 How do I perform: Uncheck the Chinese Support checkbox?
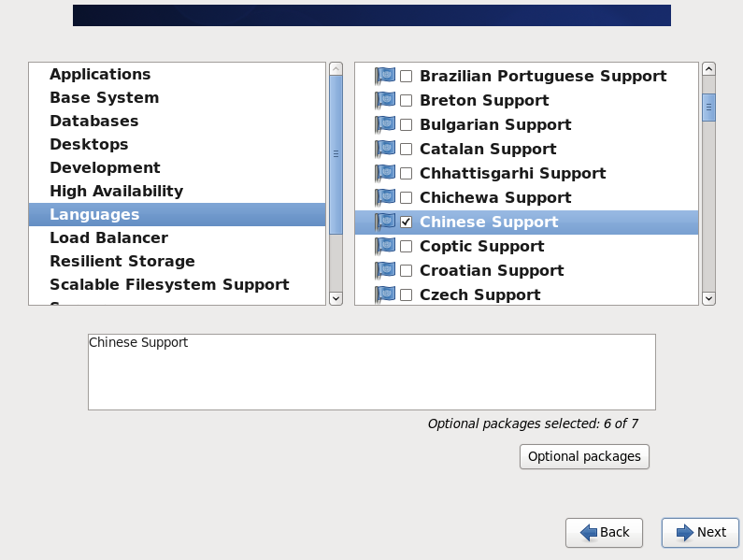407,223
